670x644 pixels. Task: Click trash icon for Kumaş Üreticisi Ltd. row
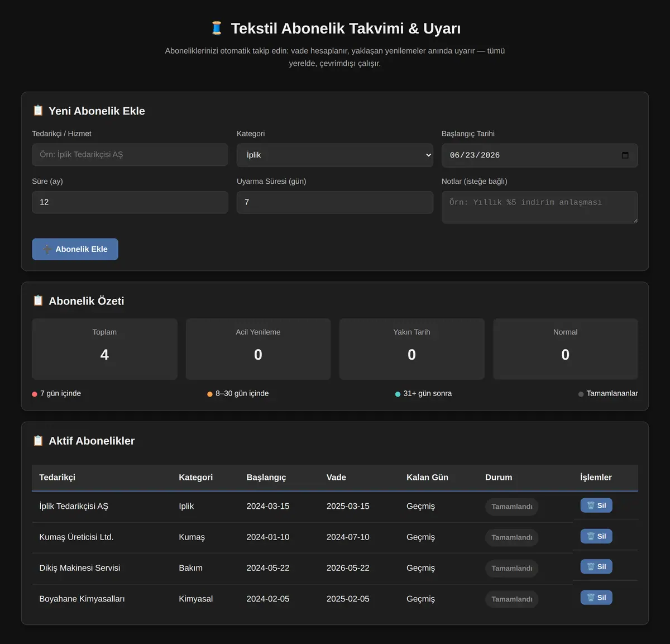[591, 536]
